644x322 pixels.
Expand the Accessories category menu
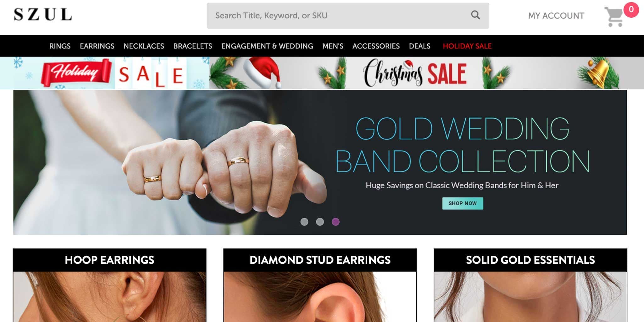click(376, 46)
